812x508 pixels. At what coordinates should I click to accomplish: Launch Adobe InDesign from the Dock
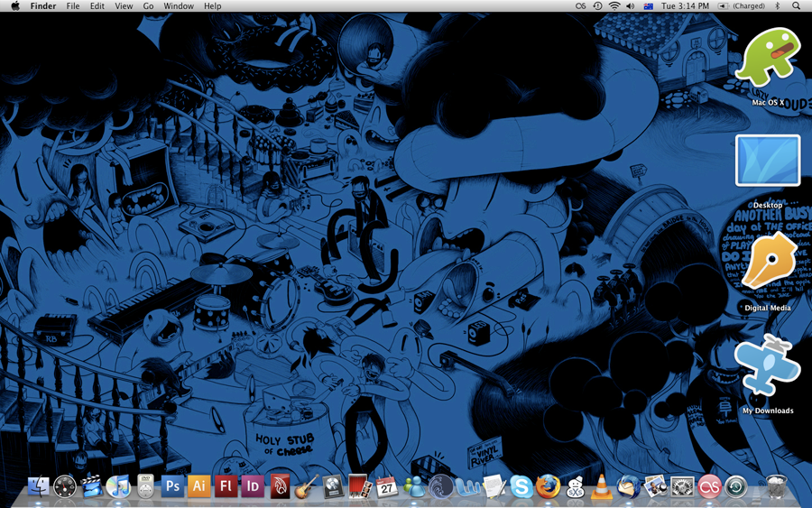[x=253, y=486]
